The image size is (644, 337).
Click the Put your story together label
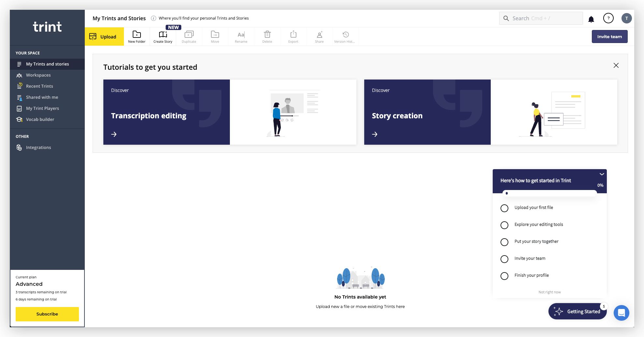[x=536, y=242]
